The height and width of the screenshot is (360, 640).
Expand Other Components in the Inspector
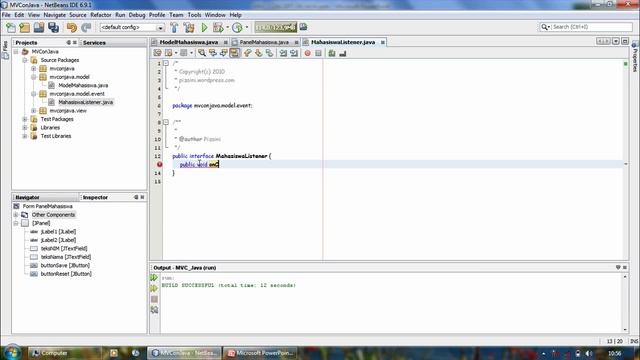16,215
